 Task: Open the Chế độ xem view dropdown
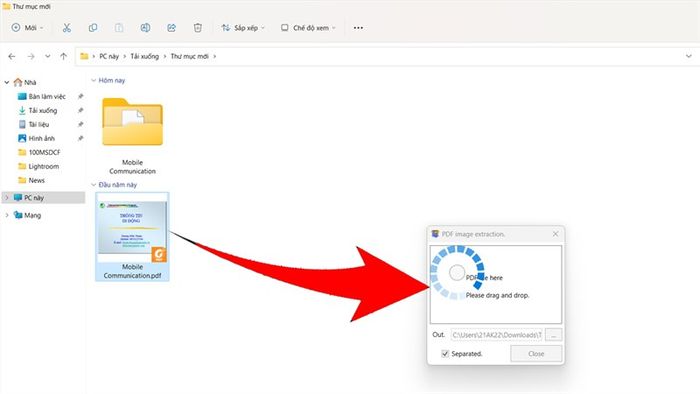pyautogui.click(x=308, y=28)
